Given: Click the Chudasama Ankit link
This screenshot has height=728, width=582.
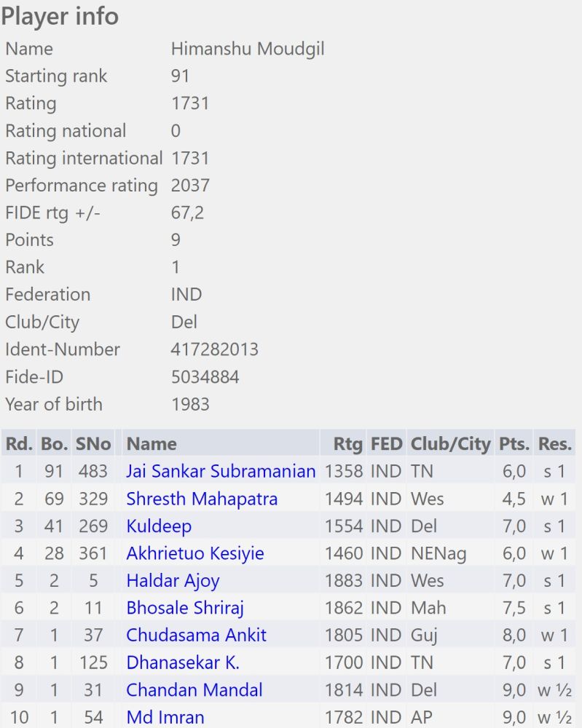Looking at the screenshot, I should tap(186, 635).
